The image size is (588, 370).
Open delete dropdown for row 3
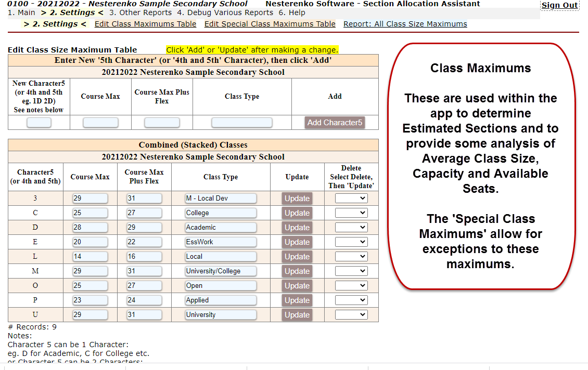point(351,199)
